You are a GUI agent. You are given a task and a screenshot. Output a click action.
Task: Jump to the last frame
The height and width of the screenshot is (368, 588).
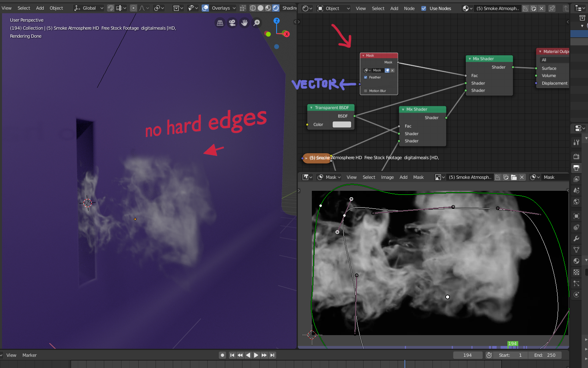[x=273, y=355]
